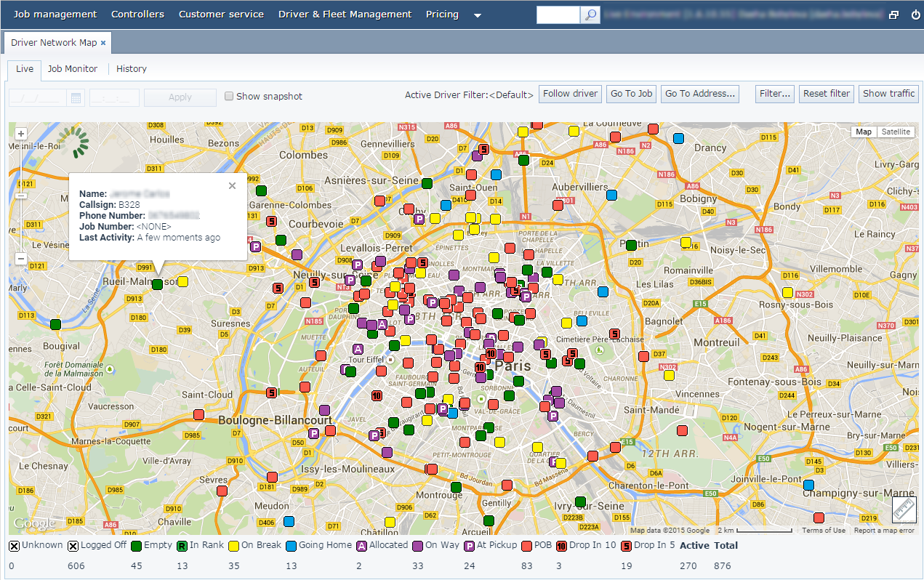Open the Terms of Use link

[824, 531]
